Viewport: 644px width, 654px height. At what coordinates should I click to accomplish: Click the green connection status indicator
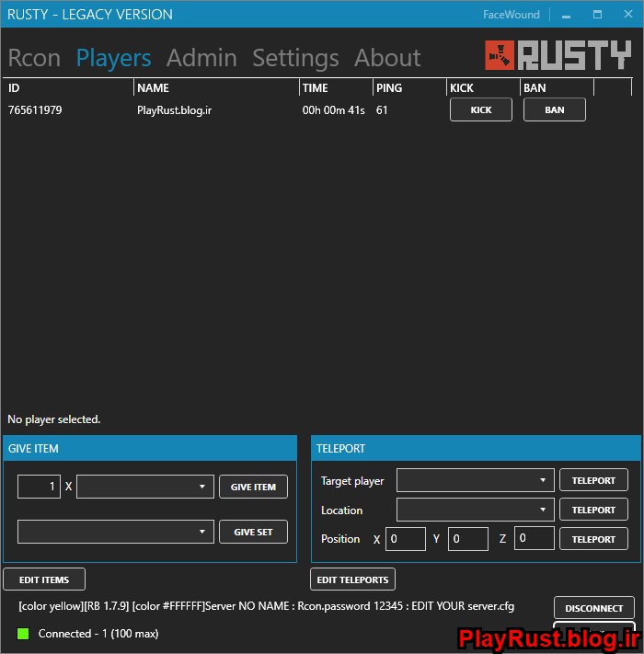click(23, 634)
